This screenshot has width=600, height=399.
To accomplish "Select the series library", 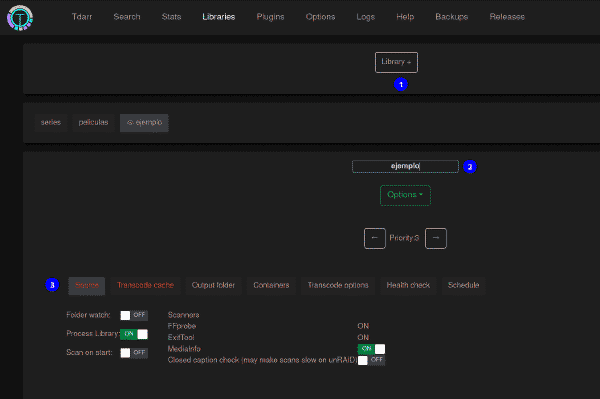I will (51, 122).
